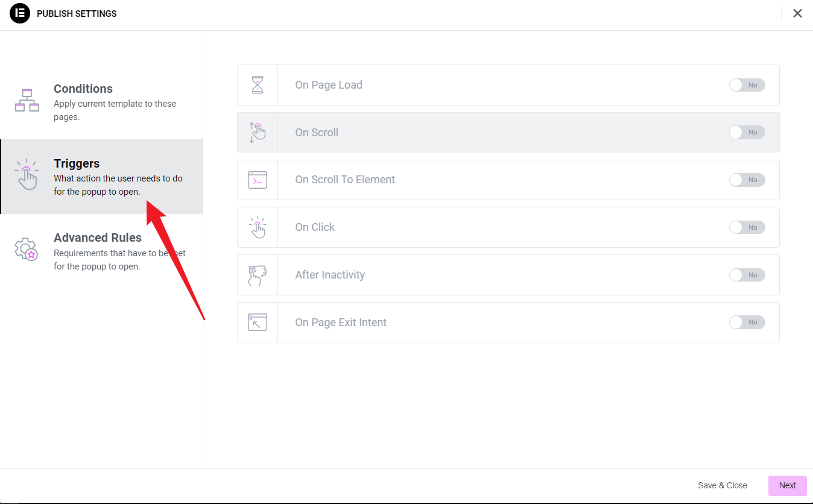Screen dimensions: 813x504
Task: Turn on the On Scroll toggle
Action: [x=747, y=133]
